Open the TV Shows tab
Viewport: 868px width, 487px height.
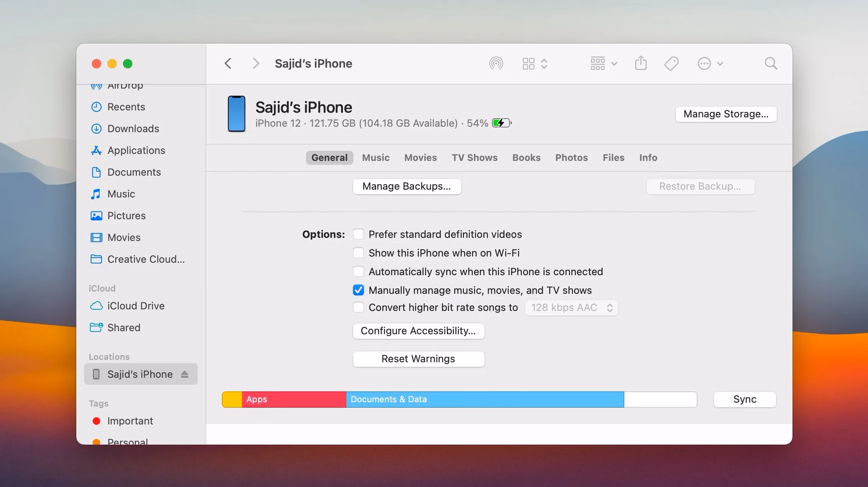click(474, 158)
